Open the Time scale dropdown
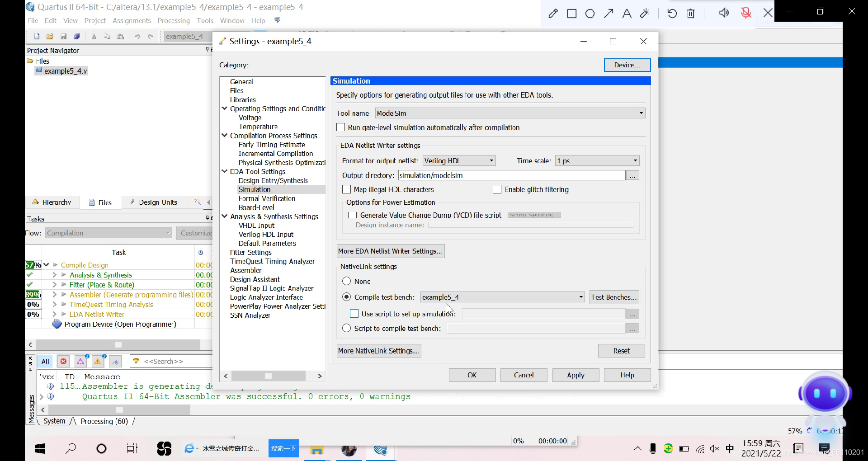The height and width of the screenshot is (461, 868). pyautogui.click(x=597, y=160)
